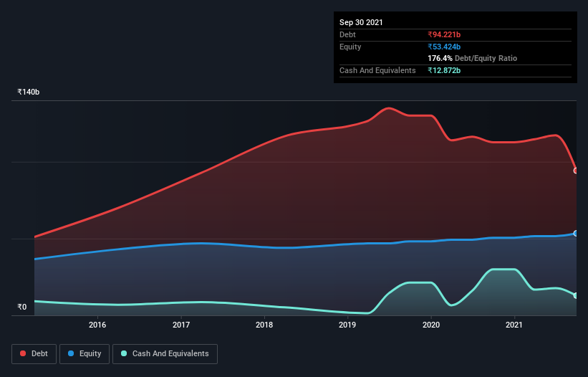Click the ₹140b y-axis label
Image resolution: width=588 pixels, height=377 pixels.
click(28, 92)
